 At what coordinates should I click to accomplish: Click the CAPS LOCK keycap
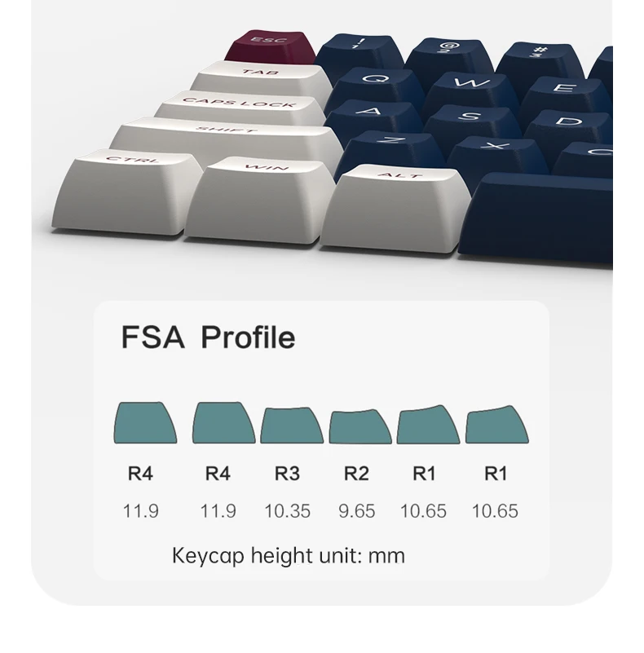[x=240, y=109]
